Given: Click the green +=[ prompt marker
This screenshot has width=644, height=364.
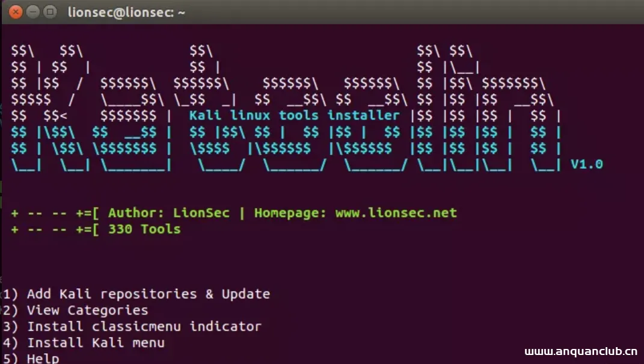Looking at the screenshot, I should click(x=85, y=212).
